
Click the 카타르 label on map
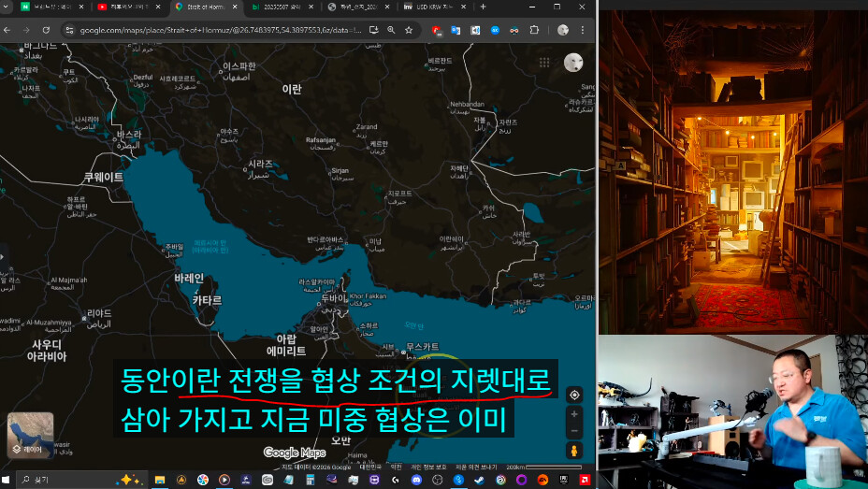click(207, 300)
